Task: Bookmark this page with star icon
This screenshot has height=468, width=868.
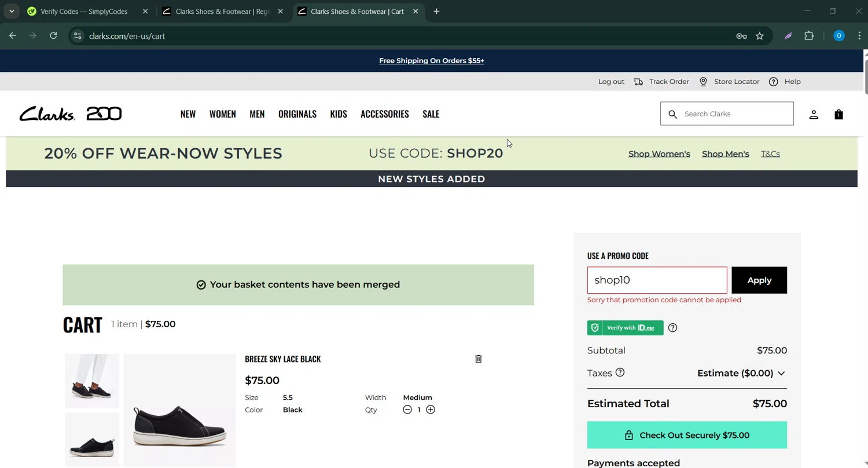Action: click(x=760, y=36)
